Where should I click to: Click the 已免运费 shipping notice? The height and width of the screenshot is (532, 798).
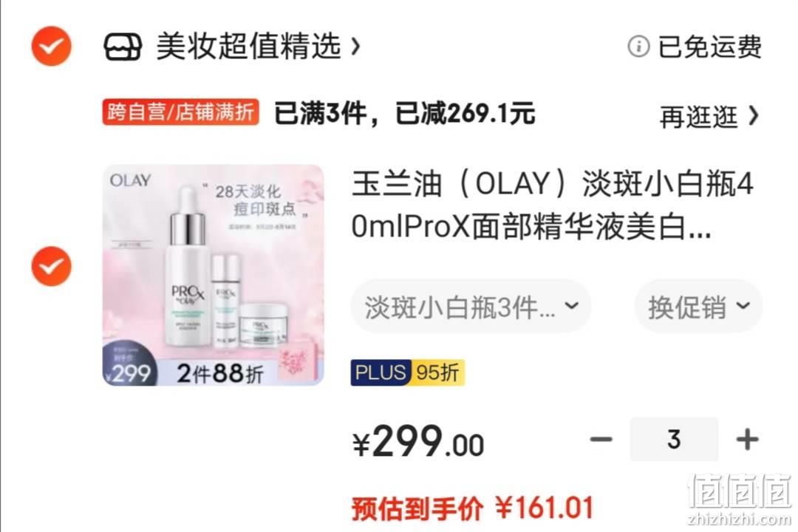pos(709,47)
